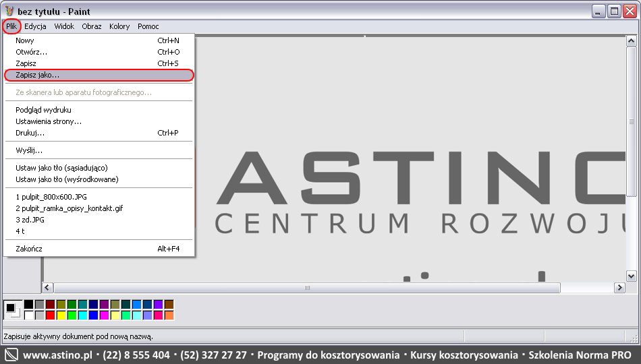The image size is (641, 364).
Task: Pick the hot pink swatch
Action: pos(158,315)
